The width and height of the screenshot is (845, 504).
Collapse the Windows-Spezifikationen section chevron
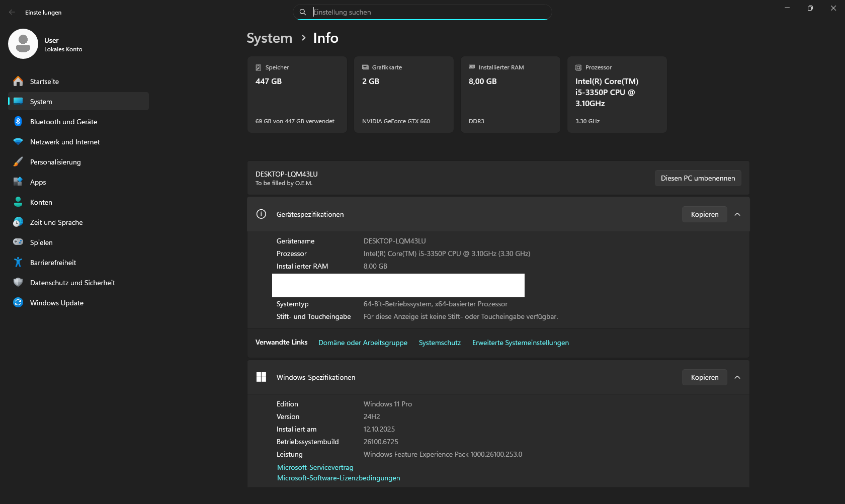tap(737, 377)
